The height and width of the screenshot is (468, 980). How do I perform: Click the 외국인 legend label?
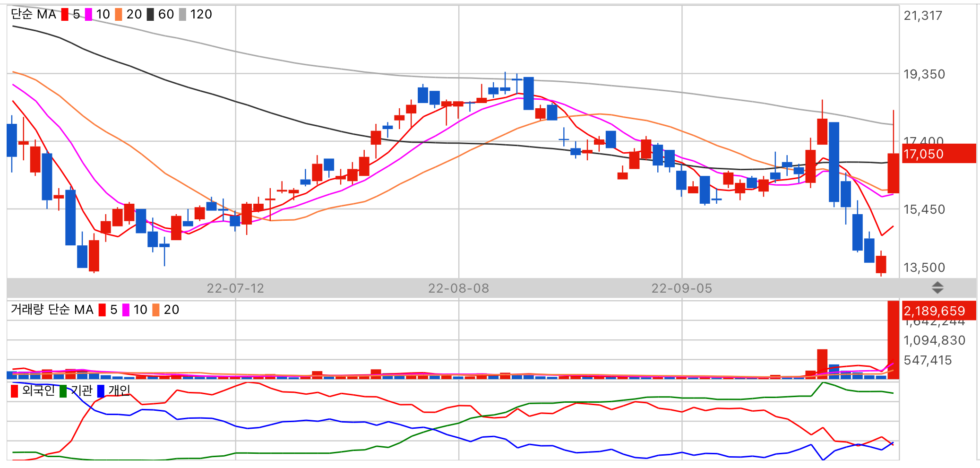tap(39, 390)
